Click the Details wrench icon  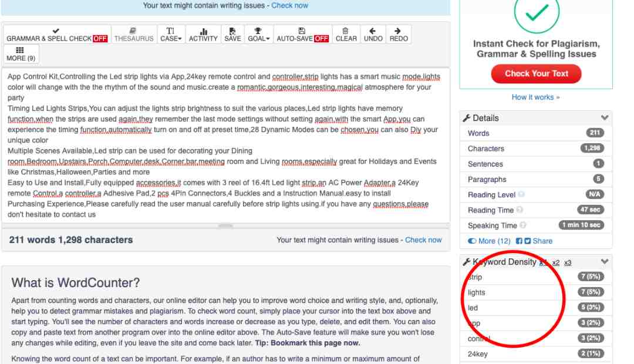pyautogui.click(x=467, y=118)
